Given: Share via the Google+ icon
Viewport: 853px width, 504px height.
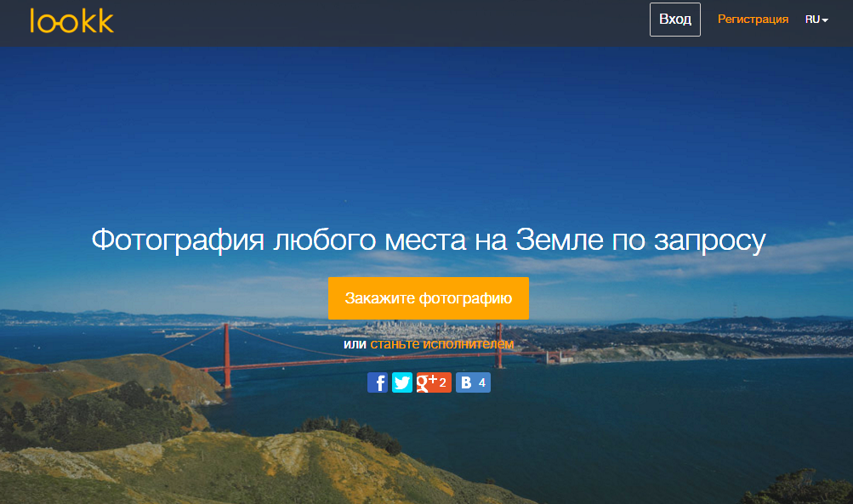Looking at the screenshot, I should tap(434, 382).
